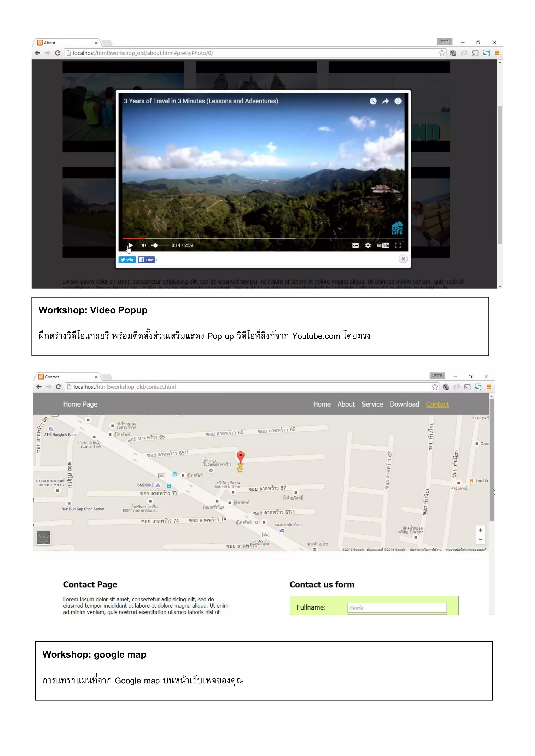The image size is (535, 756).
Task: Open the video info icon
Action: [x=398, y=101]
